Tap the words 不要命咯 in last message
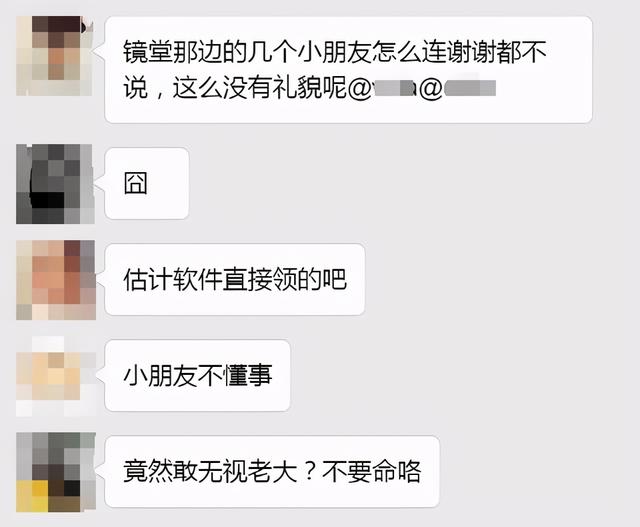 [x=371, y=471]
